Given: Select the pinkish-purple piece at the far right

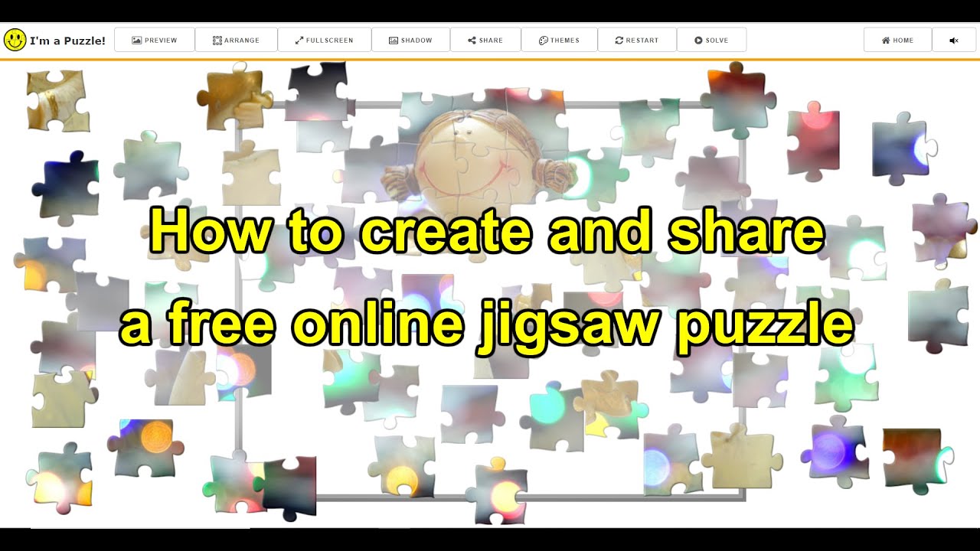Looking at the screenshot, I should pos(943,230).
